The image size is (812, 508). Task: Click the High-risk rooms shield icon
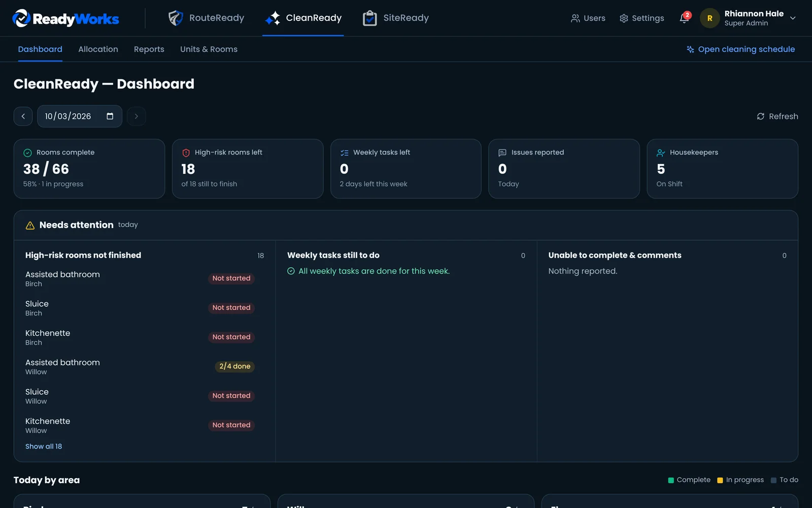[186, 153]
